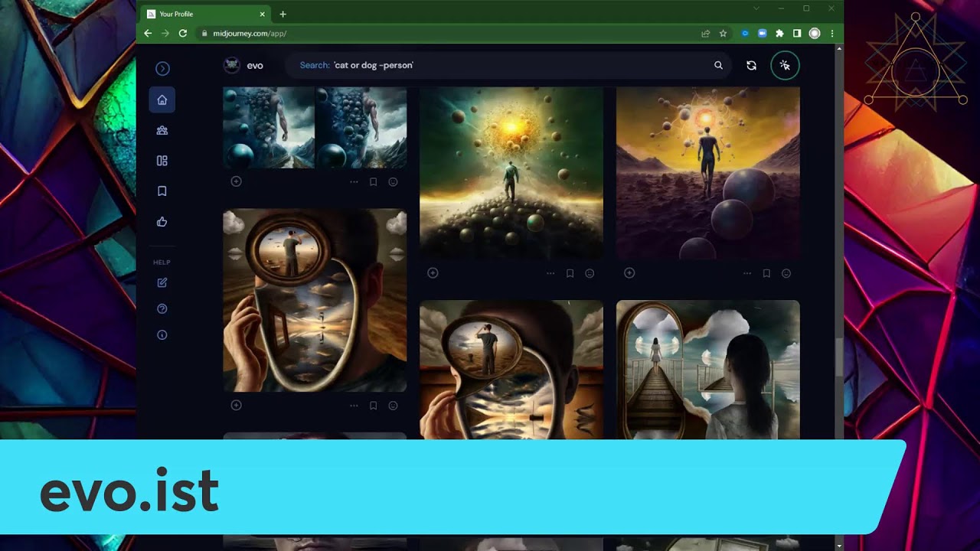Screen dimensions: 980x551
Task: Open the tab search dropdown arrow
Action: (756, 8)
